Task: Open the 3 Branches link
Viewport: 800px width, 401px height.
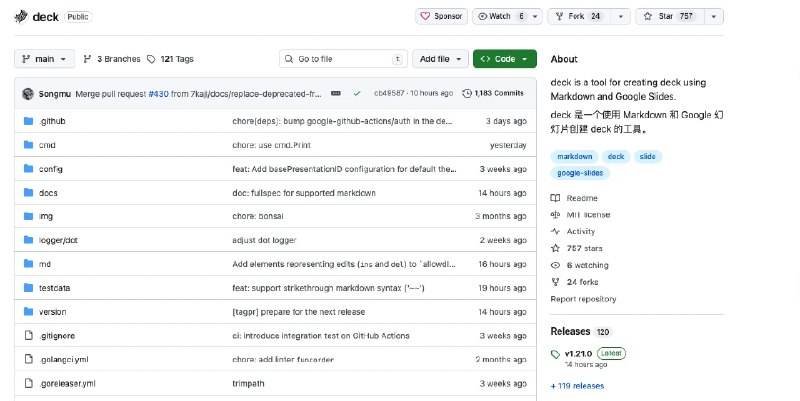Action: [112, 59]
